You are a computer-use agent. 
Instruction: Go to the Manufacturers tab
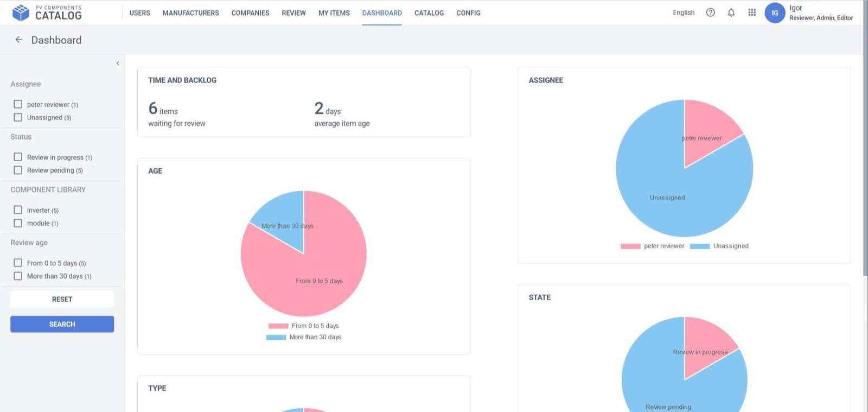tap(191, 13)
